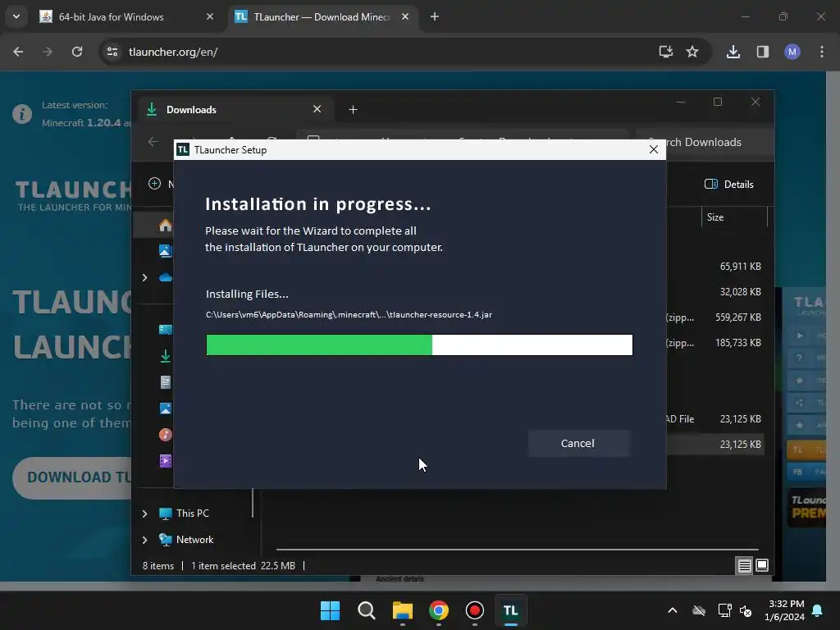840x630 pixels.
Task: Open Chrome tab search dropdown
Action: pyautogui.click(x=16, y=16)
